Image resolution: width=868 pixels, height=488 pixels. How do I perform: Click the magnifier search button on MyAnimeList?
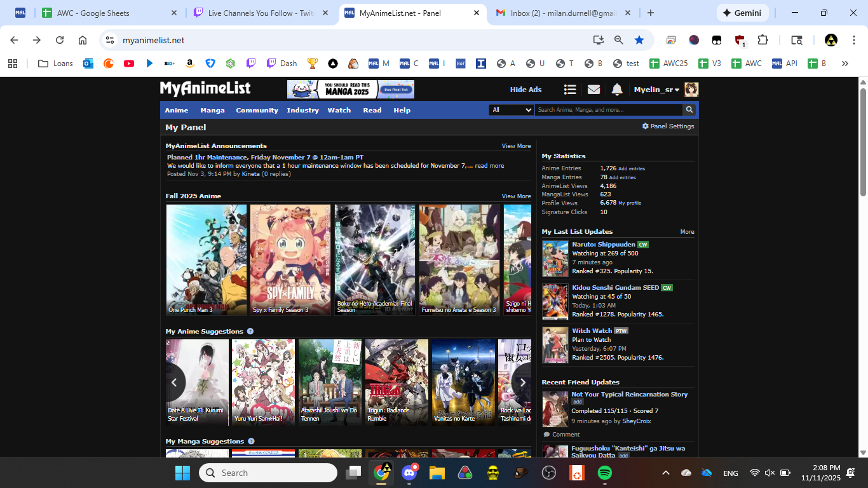pyautogui.click(x=689, y=110)
